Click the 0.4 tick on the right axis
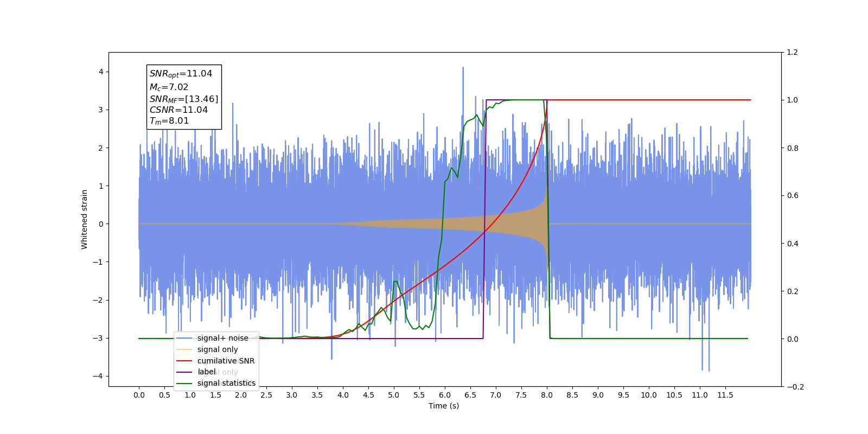Screen dimensions: 868x434 click(793, 244)
